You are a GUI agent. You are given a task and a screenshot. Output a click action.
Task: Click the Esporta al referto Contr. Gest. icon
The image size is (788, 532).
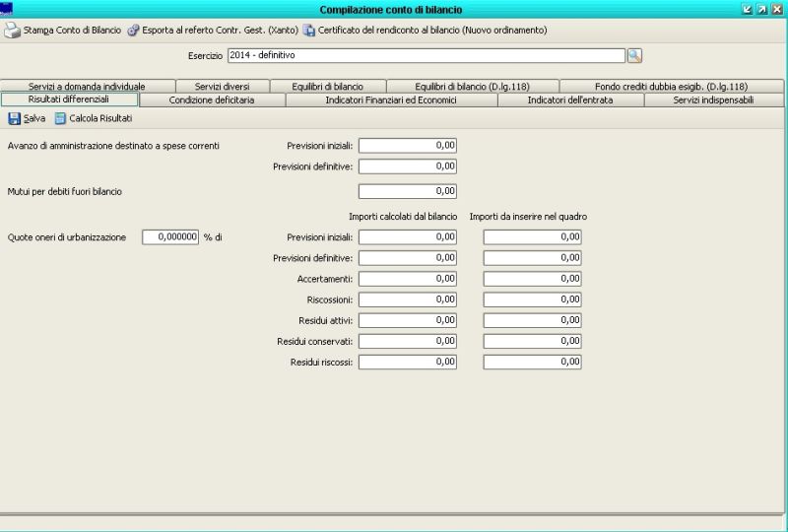(x=134, y=31)
